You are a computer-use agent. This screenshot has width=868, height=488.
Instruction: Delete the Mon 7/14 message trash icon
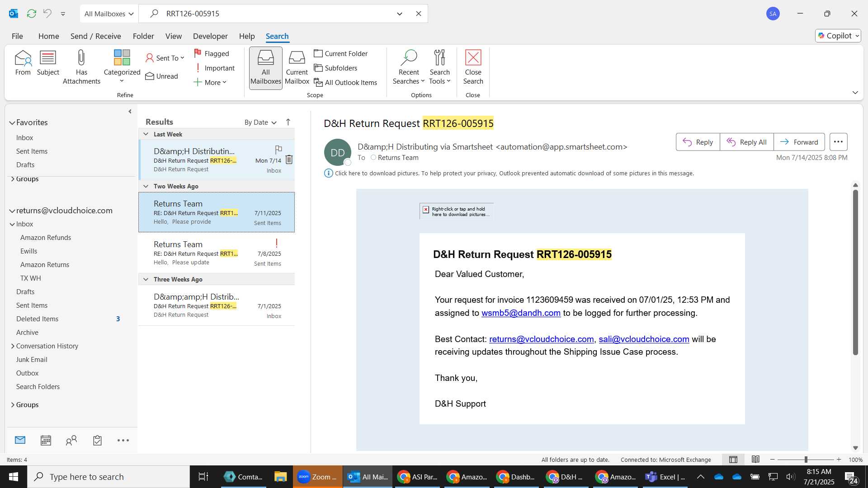[x=289, y=160]
